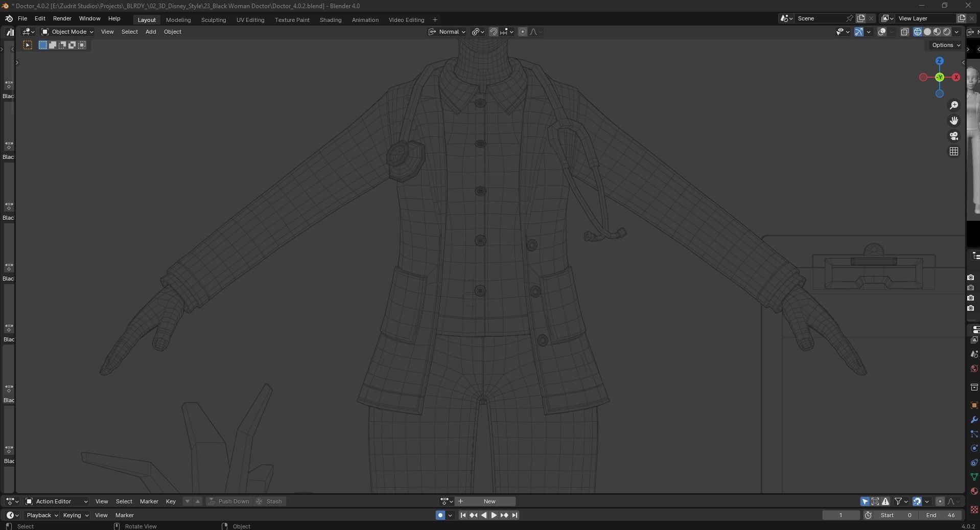The width and height of the screenshot is (980, 530).
Task: Click the New action button
Action: coord(489,501)
